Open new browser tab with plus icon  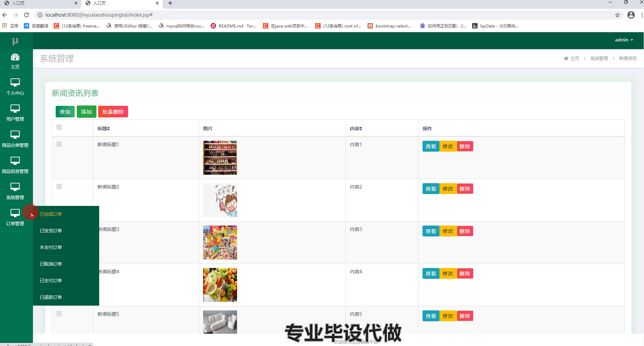[x=170, y=3]
